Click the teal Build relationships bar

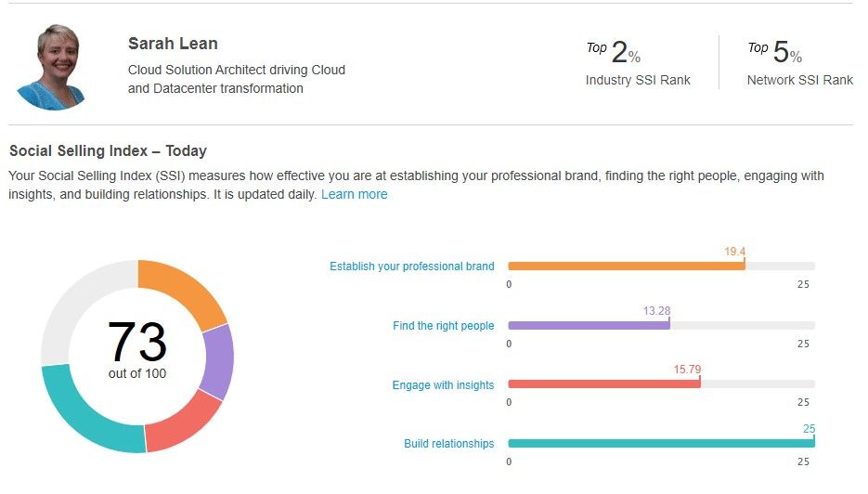click(x=662, y=444)
